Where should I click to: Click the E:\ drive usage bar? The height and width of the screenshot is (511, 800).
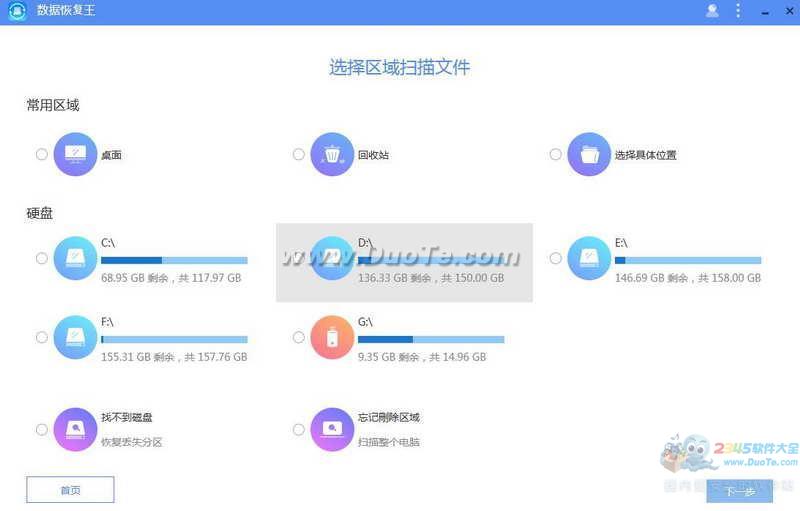point(688,261)
